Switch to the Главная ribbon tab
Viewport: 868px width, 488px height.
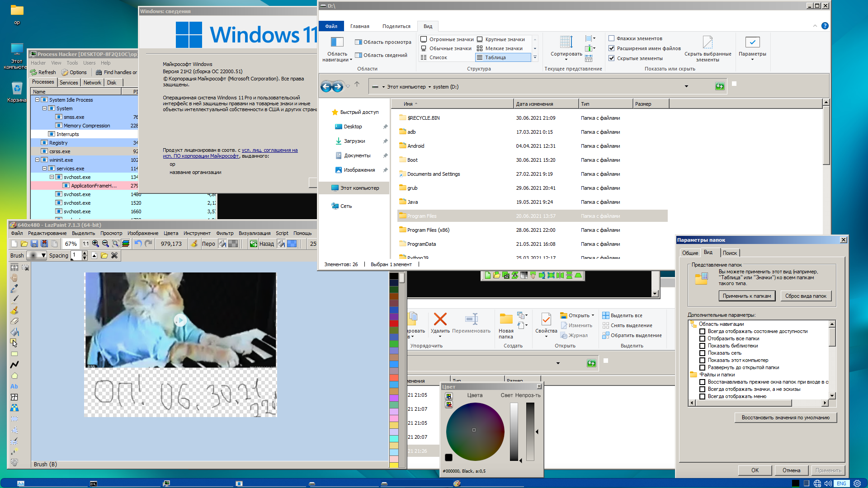coord(360,26)
